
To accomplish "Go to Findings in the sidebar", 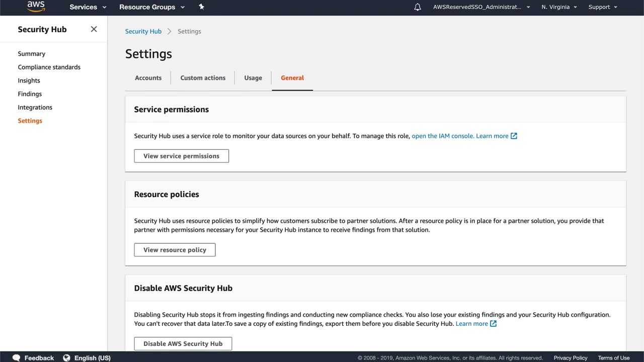I will click(30, 94).
